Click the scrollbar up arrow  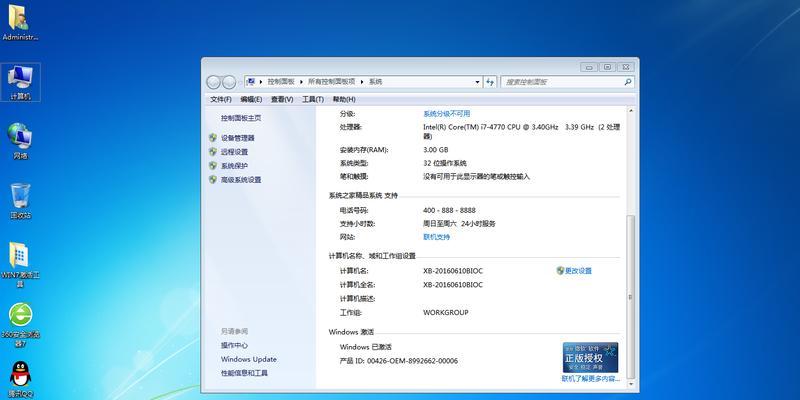tap(631, 111)
